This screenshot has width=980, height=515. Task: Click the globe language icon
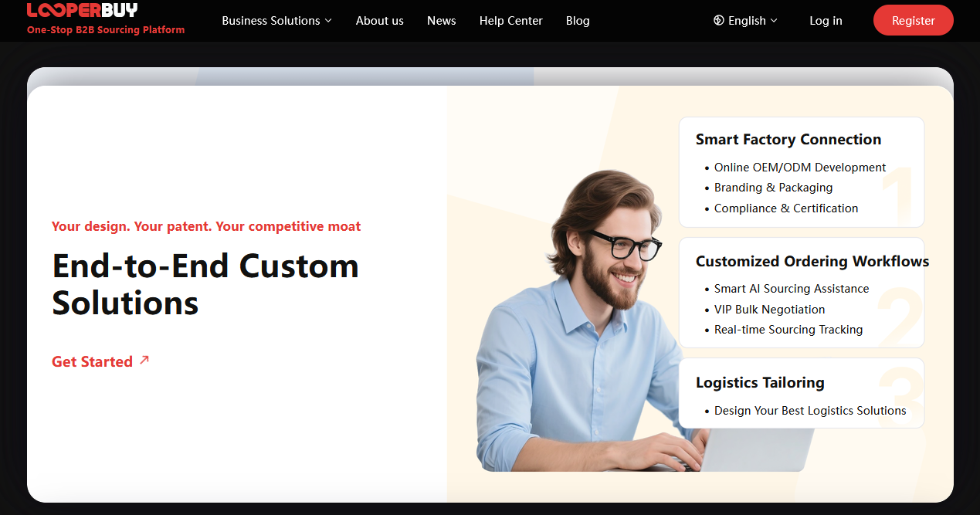(x=718, y=21)
